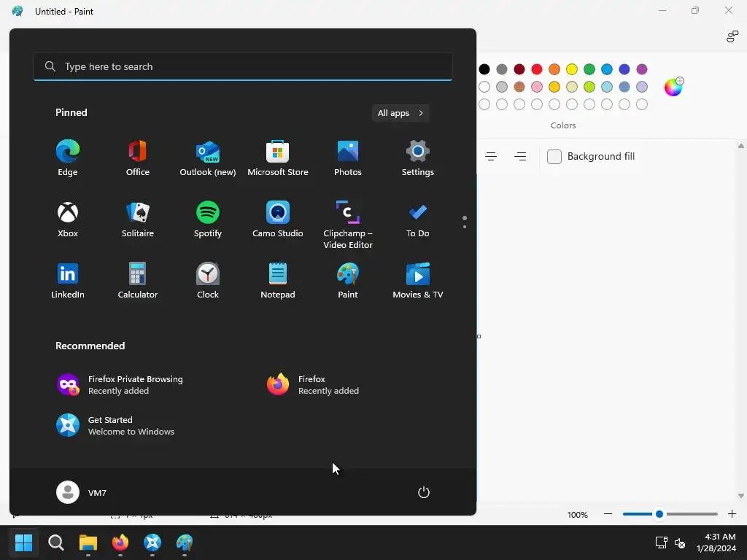This screenshot has height=560, width=747.
Task: Open Outlook (new) pinned app
Action: (x=208, y=158)
